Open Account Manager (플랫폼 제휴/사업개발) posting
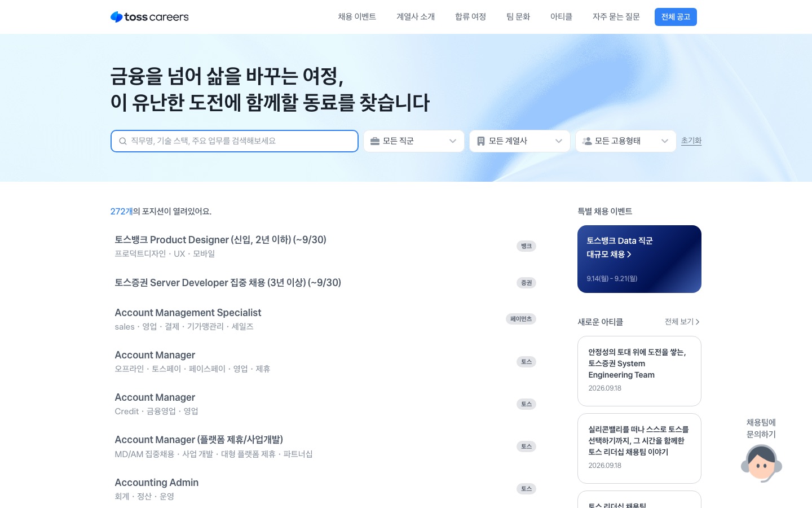812x508 pixels. tap(325, 446)
